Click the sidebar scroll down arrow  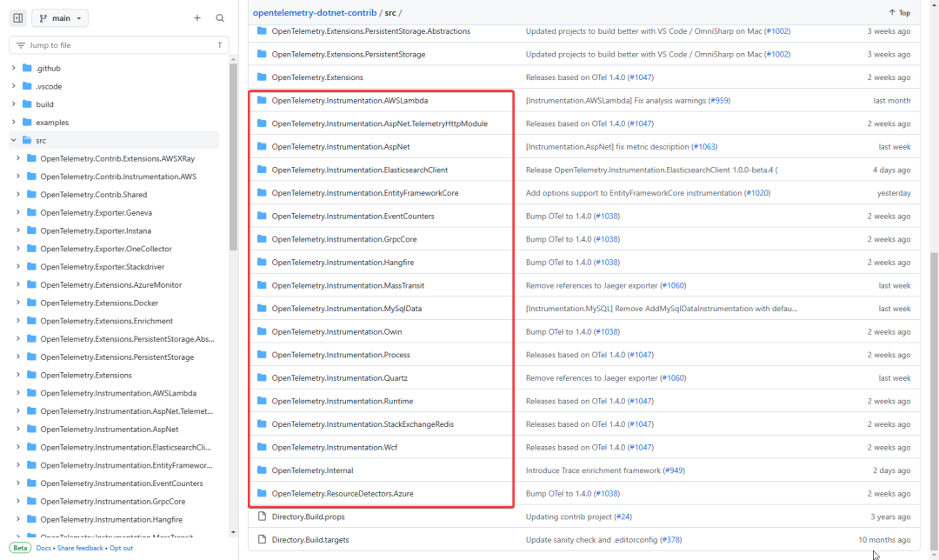tap(233, 532)
